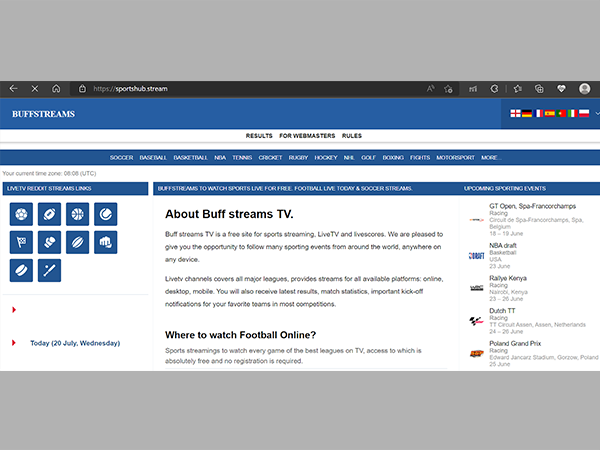Open the Dutch TT event
Image resolution: width=600 pixels, height=450 pixels.
(x=502, y=311)
